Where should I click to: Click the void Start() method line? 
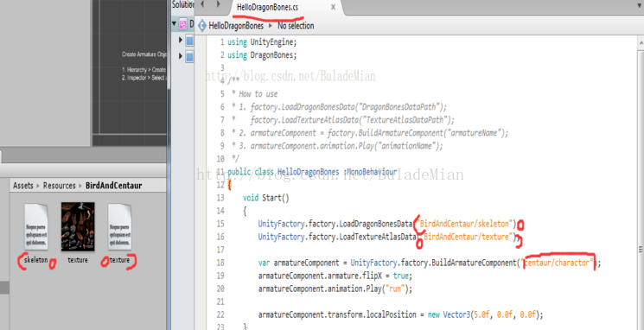(x=265, y=198)
